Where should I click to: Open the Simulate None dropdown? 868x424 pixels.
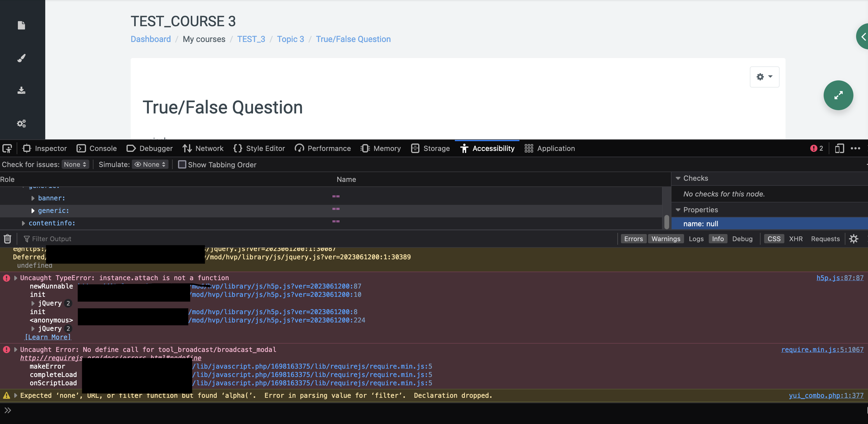coord(150,164)
